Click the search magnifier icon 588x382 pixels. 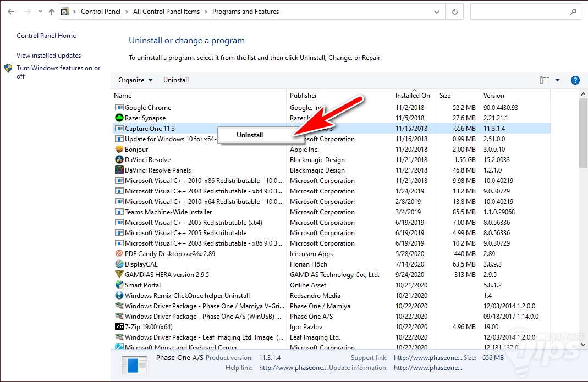[x=573, y=12]
